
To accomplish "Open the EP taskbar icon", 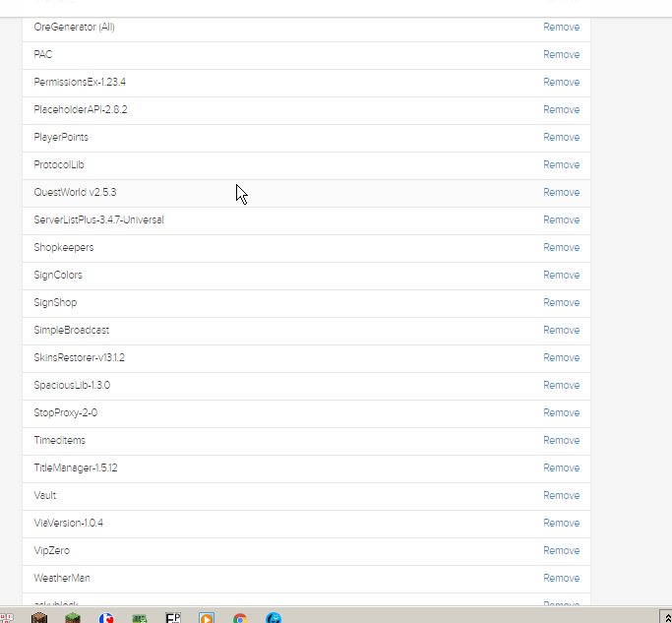I will (x=173, y=618).
